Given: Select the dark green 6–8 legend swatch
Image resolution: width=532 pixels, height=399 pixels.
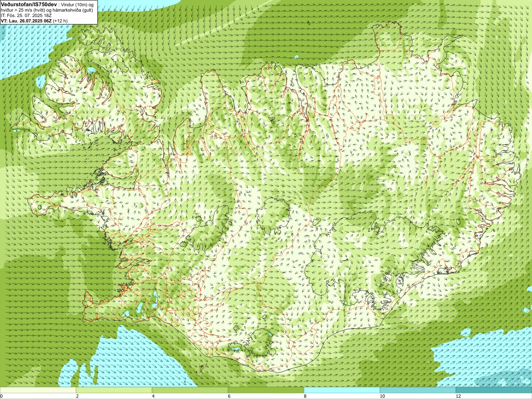Looking at the screenshot, I should (x=266, y=390).
